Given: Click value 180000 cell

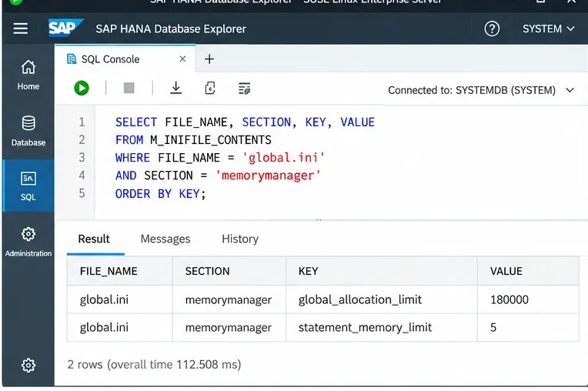Looking at the screenshot, I should [528, 299].
